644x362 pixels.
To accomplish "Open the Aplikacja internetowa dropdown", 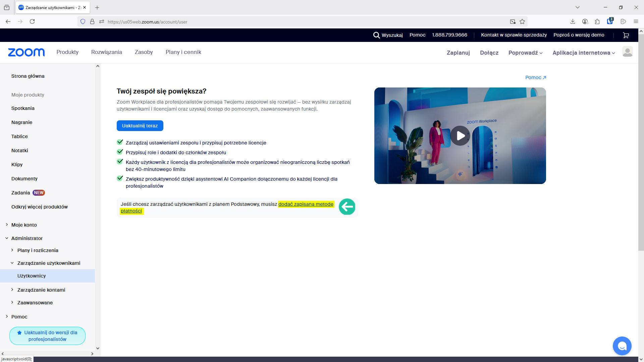I will point(584,53).
